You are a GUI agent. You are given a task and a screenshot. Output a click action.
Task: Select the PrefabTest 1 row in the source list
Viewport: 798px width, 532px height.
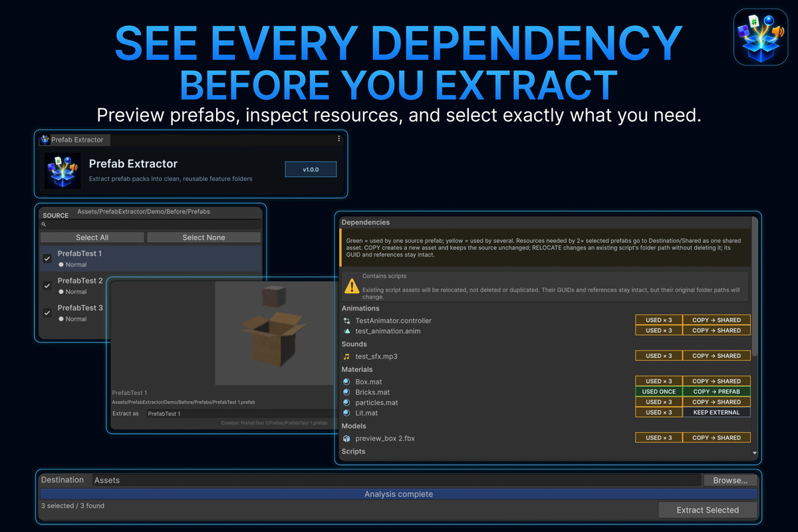(150, 259)
